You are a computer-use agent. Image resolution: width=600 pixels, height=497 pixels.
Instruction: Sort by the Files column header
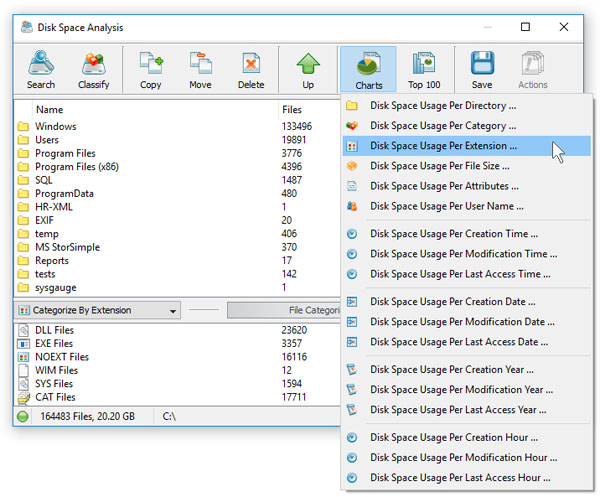pyautogui.click(x=292, y=110)
